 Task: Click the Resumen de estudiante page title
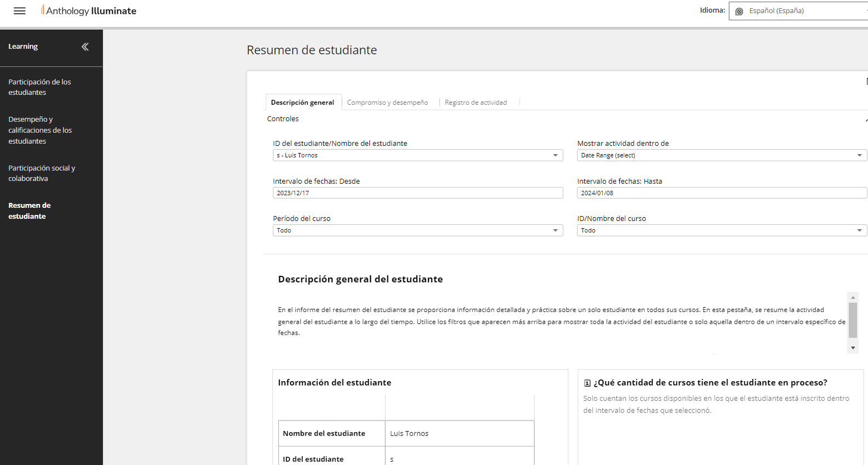click(312, 50)
